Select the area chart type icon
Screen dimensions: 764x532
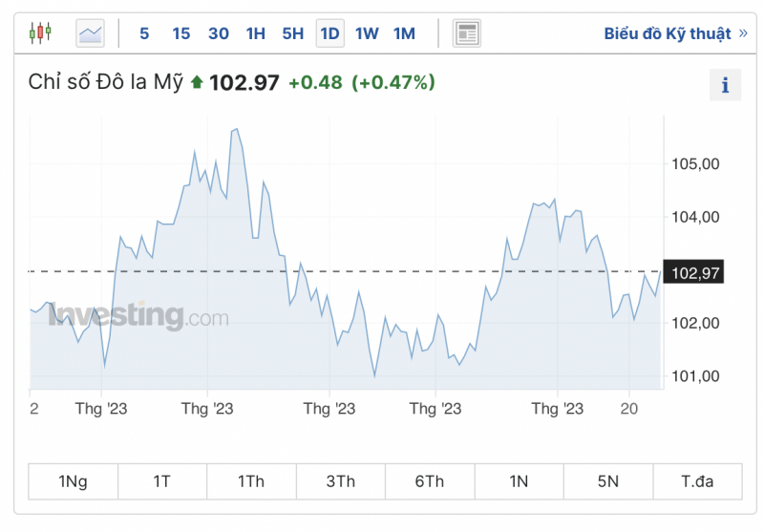(x=91, y=33)
